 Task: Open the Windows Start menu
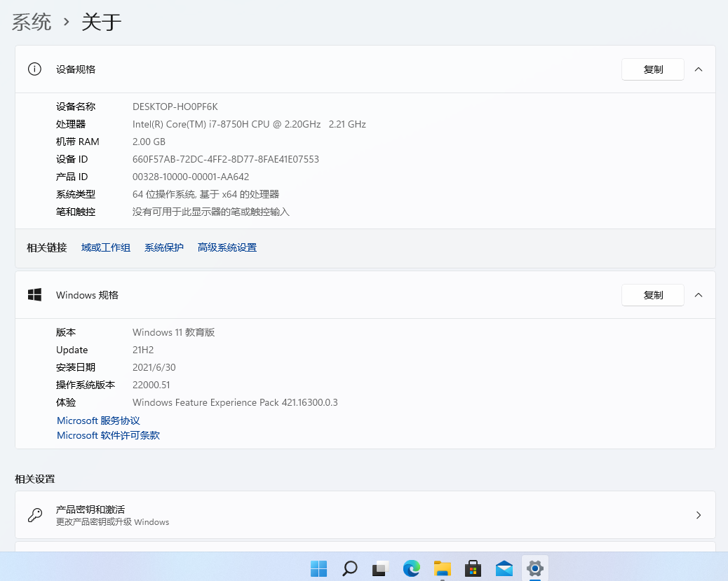click(x=318, y=568)
